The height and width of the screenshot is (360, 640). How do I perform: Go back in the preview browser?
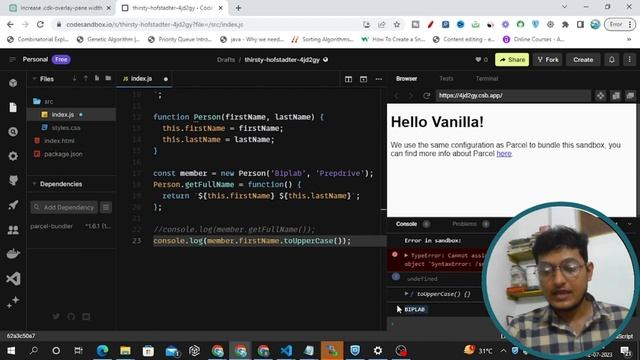[396, 96]
